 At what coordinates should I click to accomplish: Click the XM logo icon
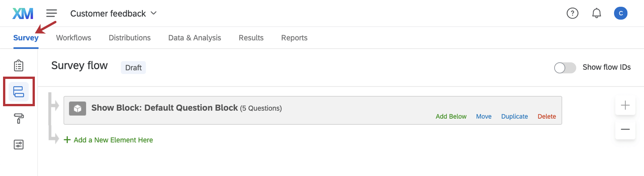point(23,14)
